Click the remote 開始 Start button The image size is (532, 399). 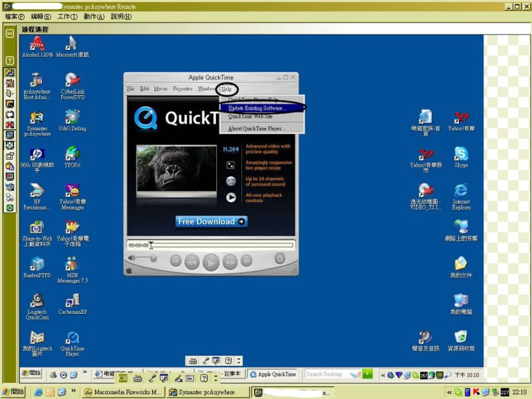pyautogui.click(x=31, y=373)
